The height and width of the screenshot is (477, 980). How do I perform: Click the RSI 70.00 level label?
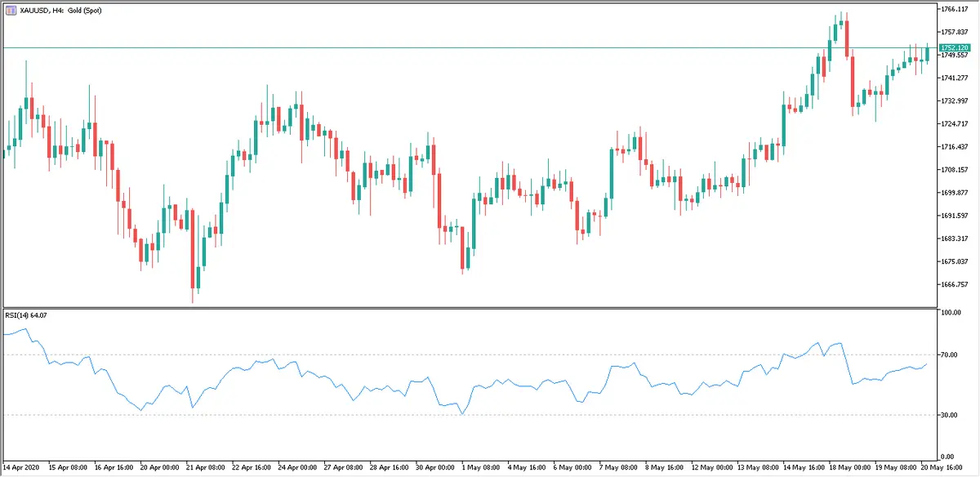click(949, 355)
